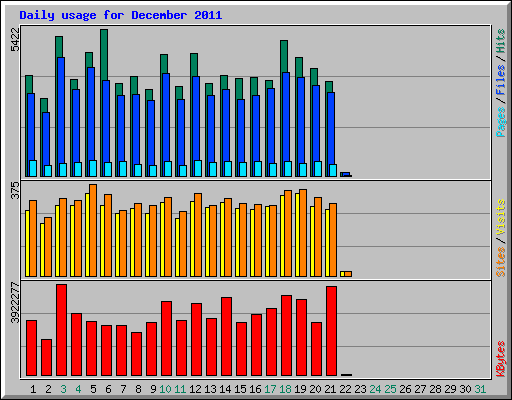The image size is (512, 400).
Task: Select the red KBytes bar for day 14
Action: pos(226,337)
